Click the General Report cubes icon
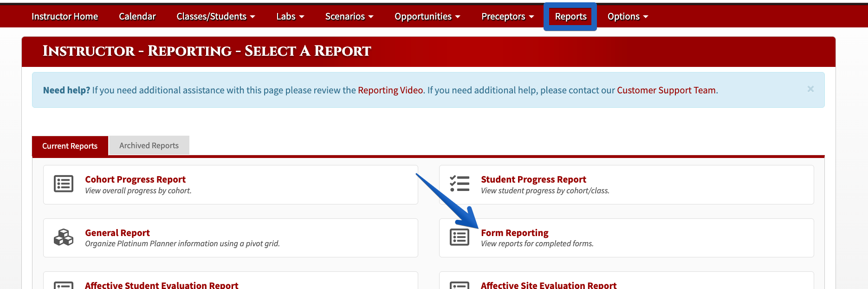Screen dimensions: 868x289 coord(64,237)
